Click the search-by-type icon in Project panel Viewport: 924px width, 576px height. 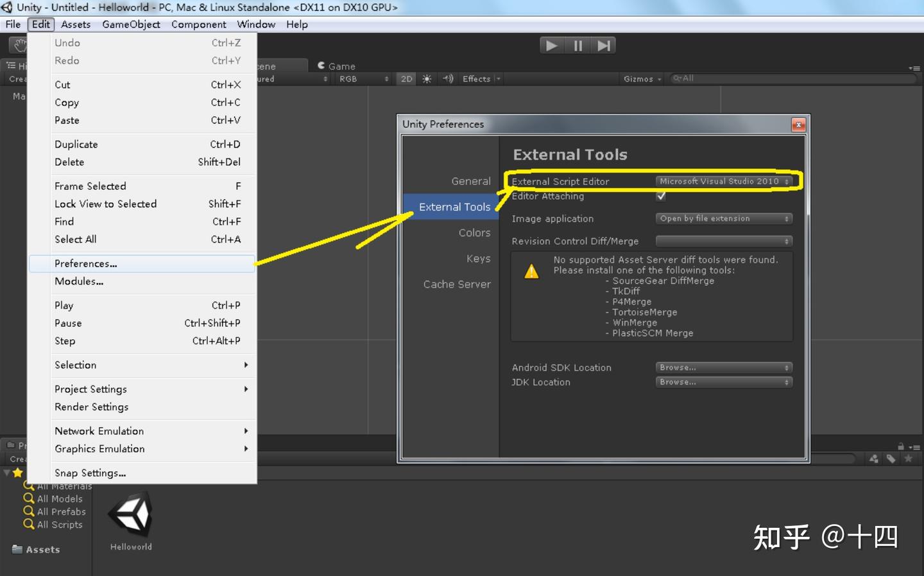(873, 458)
